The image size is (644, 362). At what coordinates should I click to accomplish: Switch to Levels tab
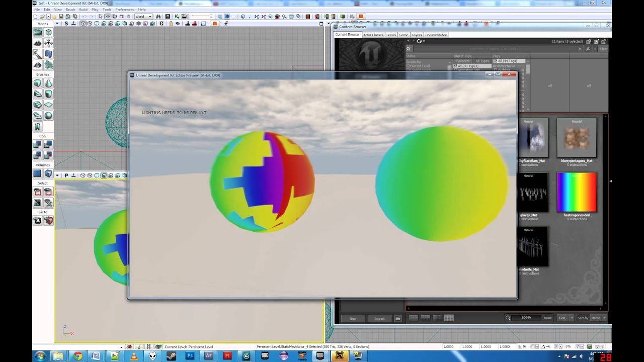391,35
